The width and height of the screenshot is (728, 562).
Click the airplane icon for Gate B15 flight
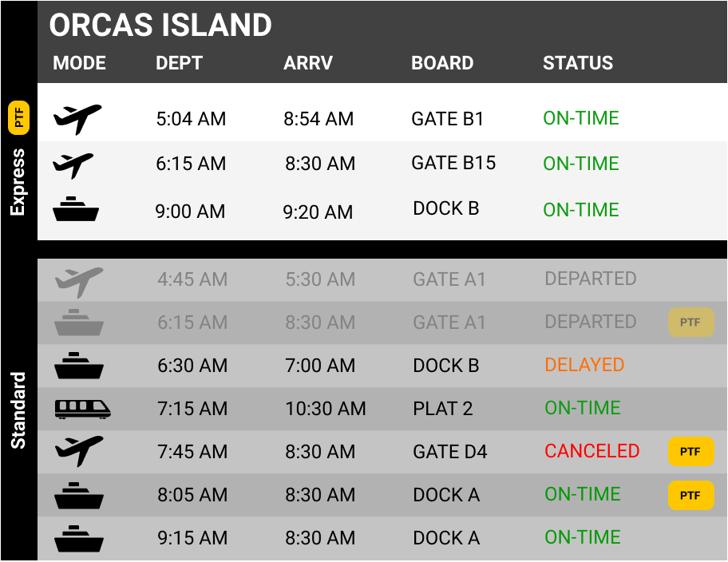[x=73, y=165]
